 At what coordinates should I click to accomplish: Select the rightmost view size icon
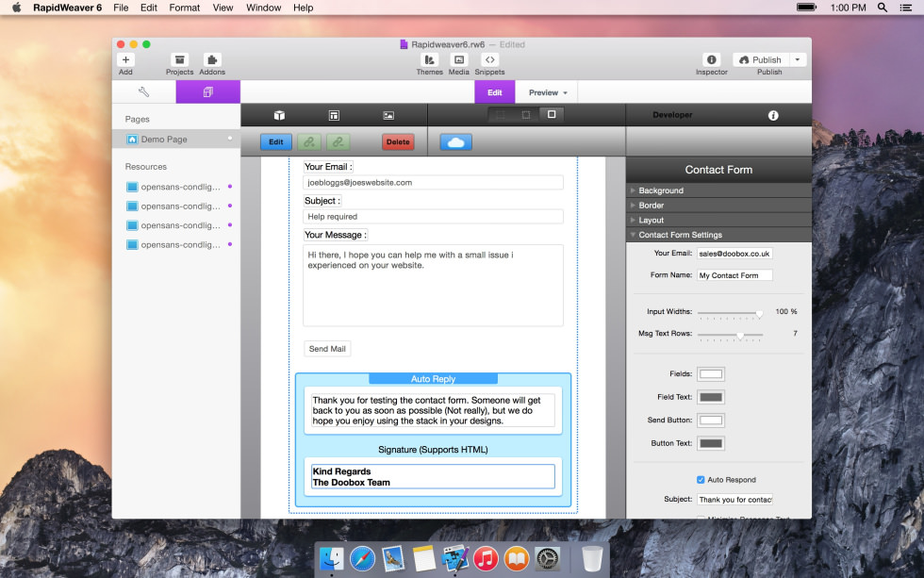tap(552, 114)
